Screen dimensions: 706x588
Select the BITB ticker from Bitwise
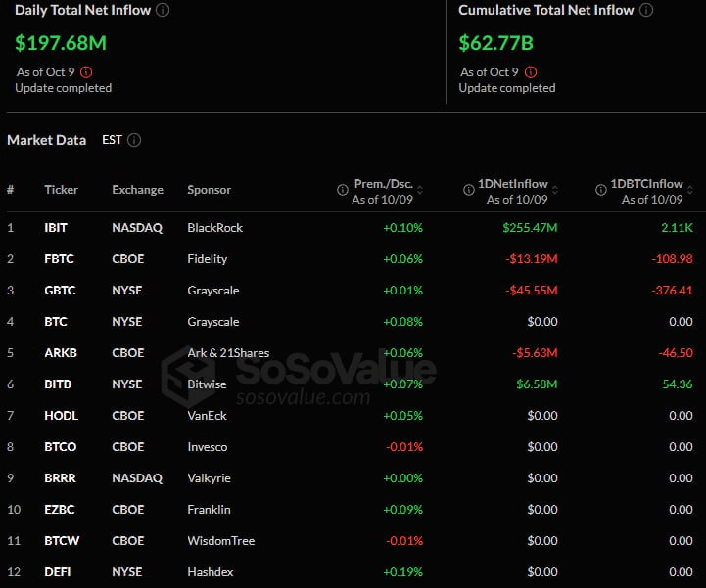pyautogui.click(x=58, y=384)
